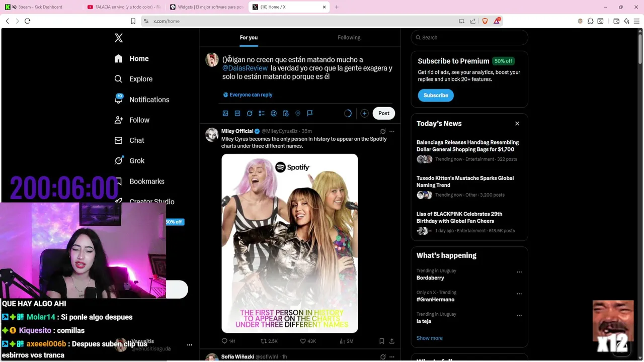The image size is (644, 362).
Task: Open the Spotify Miley Cyrus image
Action: (x=290, y=243)
